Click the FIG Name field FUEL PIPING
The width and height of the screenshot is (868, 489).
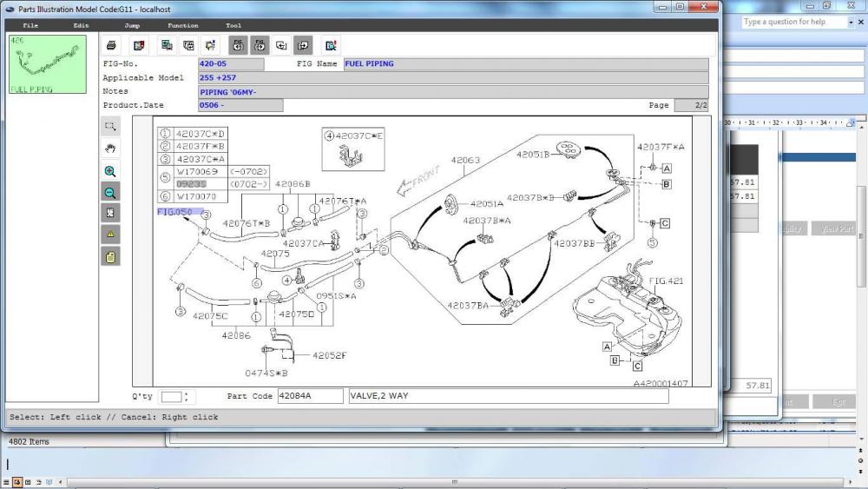[526, 63]
